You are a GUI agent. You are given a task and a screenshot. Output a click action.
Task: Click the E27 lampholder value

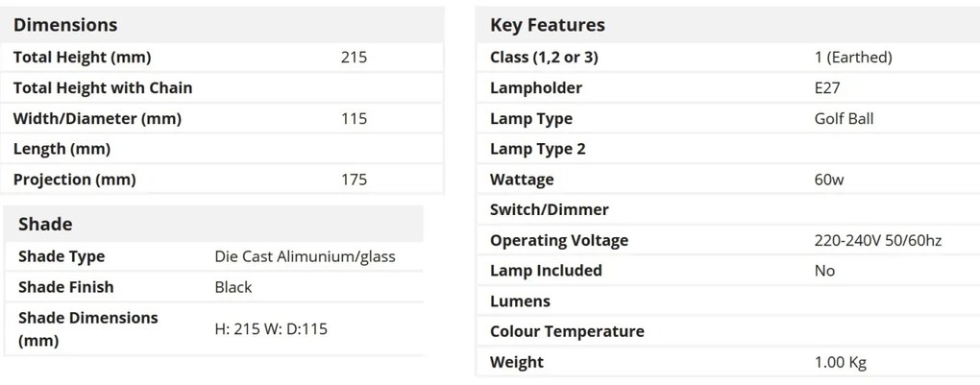(827, 88)
